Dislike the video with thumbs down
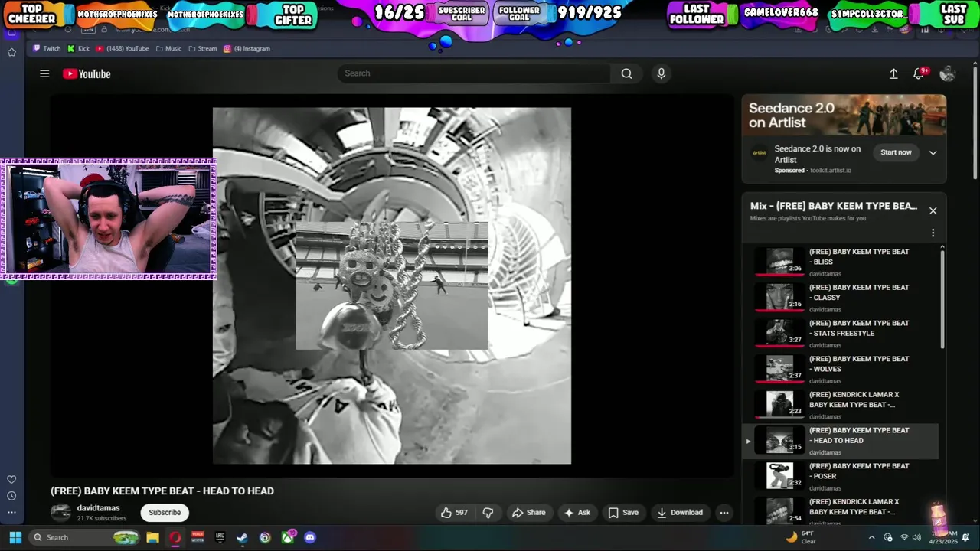This screenshot has width=980, height=551. click(x=488, y=513)
